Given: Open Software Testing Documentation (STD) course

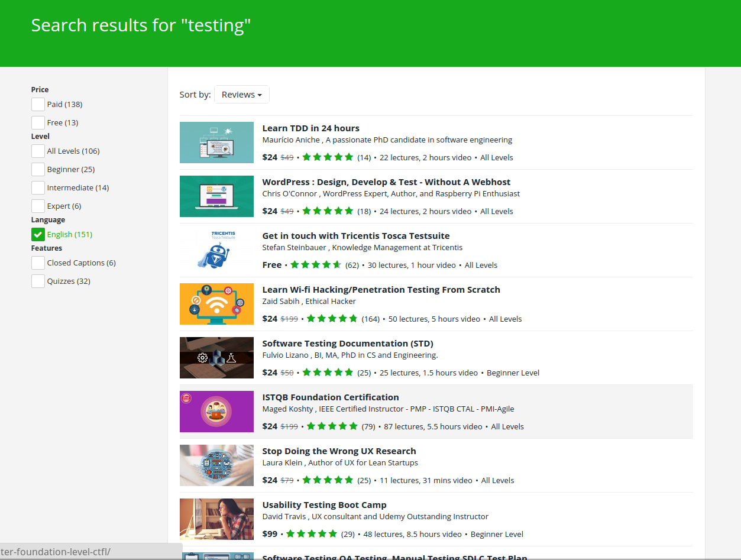Looking at the screenshot, I should [348, 344].
